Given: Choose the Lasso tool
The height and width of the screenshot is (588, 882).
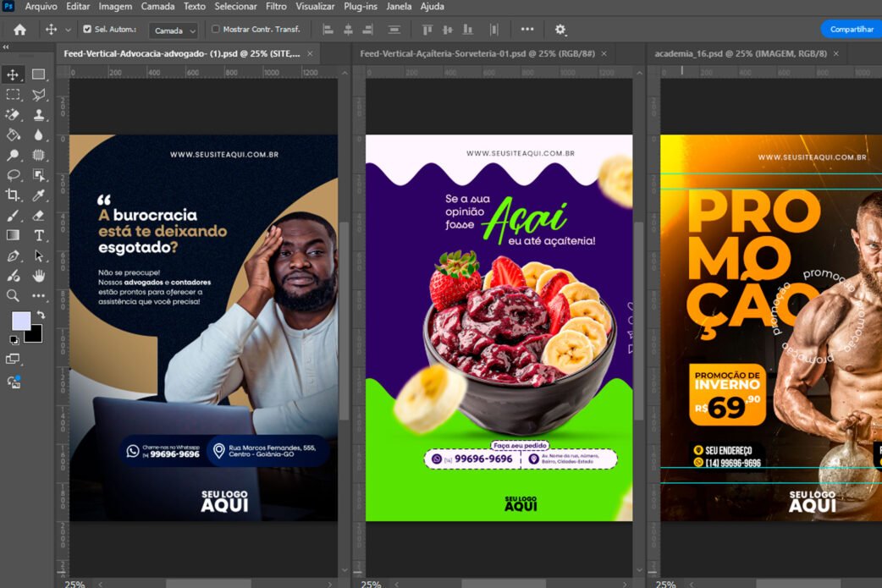Looking at the screenshot, I should pyautogui.click(x=13, y=175).
